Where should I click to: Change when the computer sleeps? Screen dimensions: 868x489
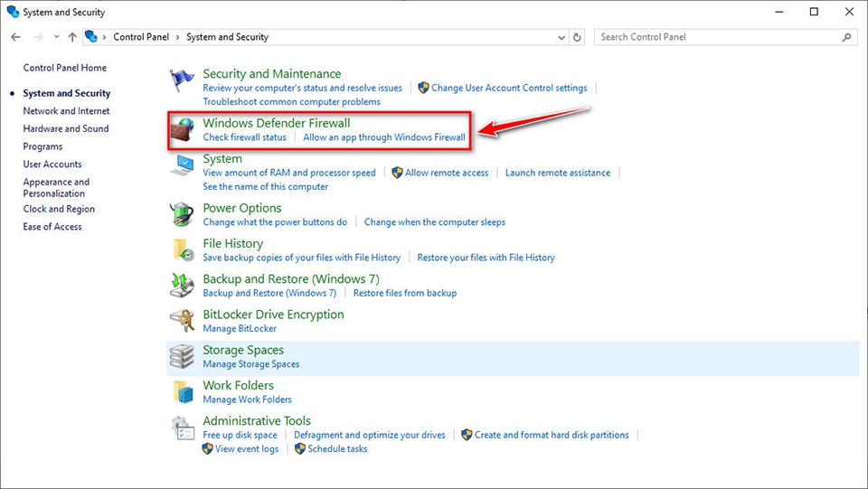435,222
